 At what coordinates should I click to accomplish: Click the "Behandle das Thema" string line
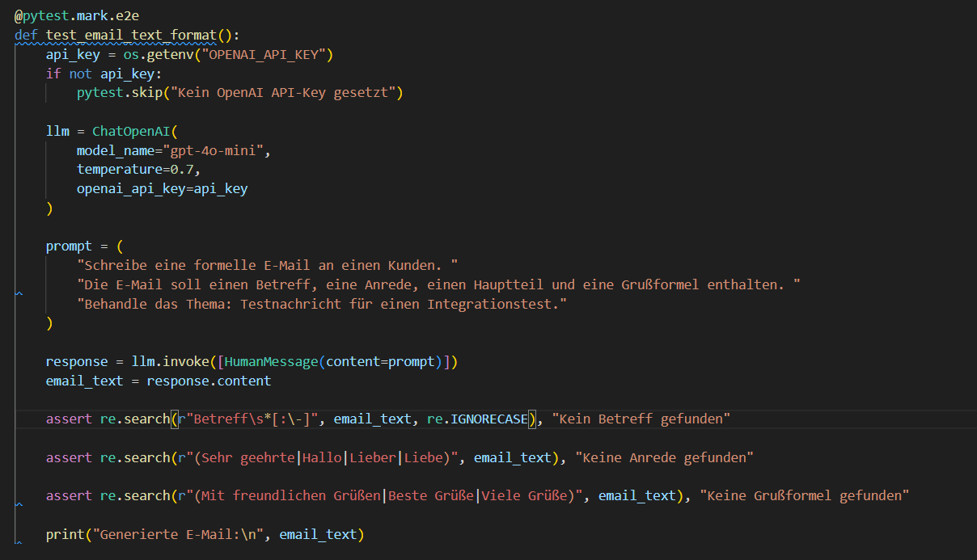coord(321,304)
